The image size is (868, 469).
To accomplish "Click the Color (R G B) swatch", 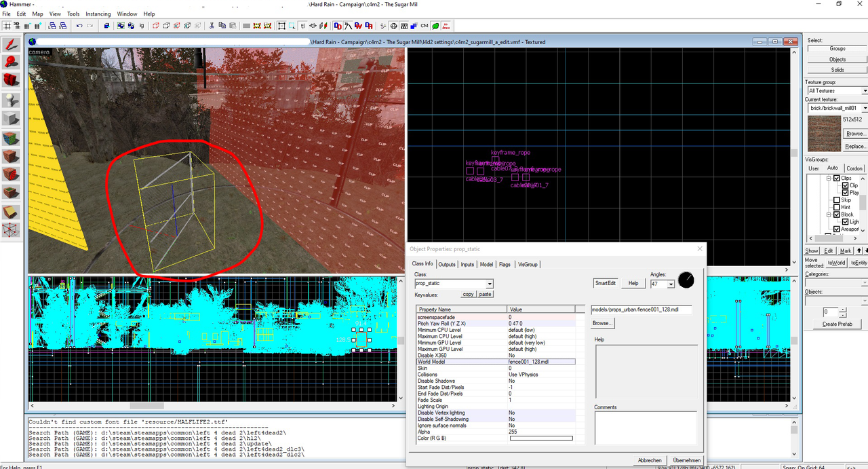I will [541, 438].
